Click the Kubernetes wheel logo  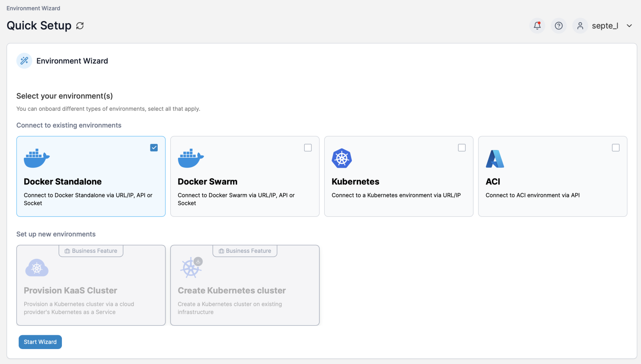coord(342,158)
